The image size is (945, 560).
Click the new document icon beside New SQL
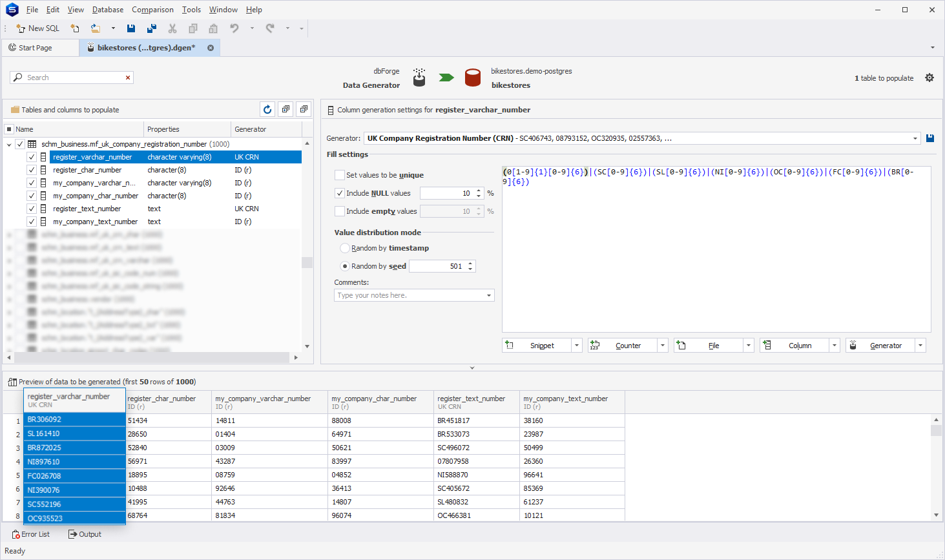click(75, 28)
